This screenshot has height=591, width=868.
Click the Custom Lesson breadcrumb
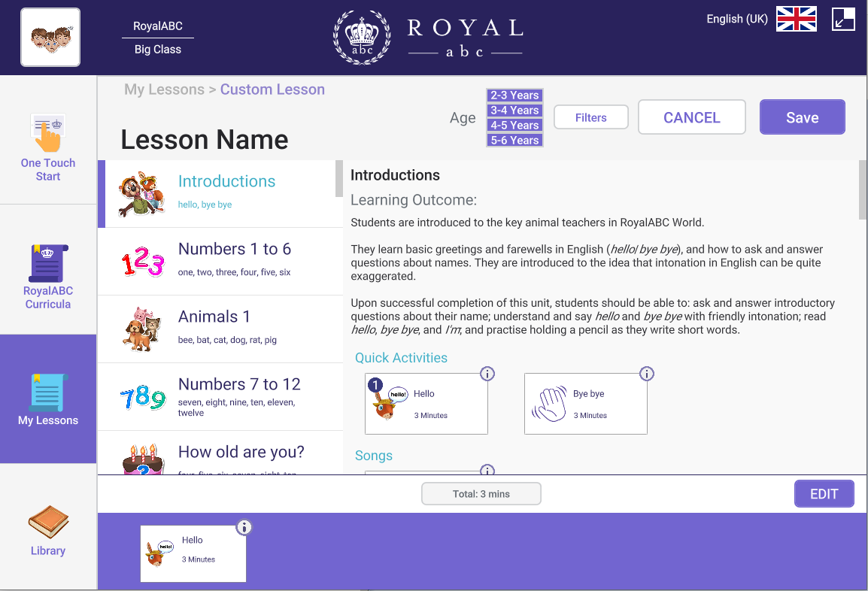[x=272, y=89]
